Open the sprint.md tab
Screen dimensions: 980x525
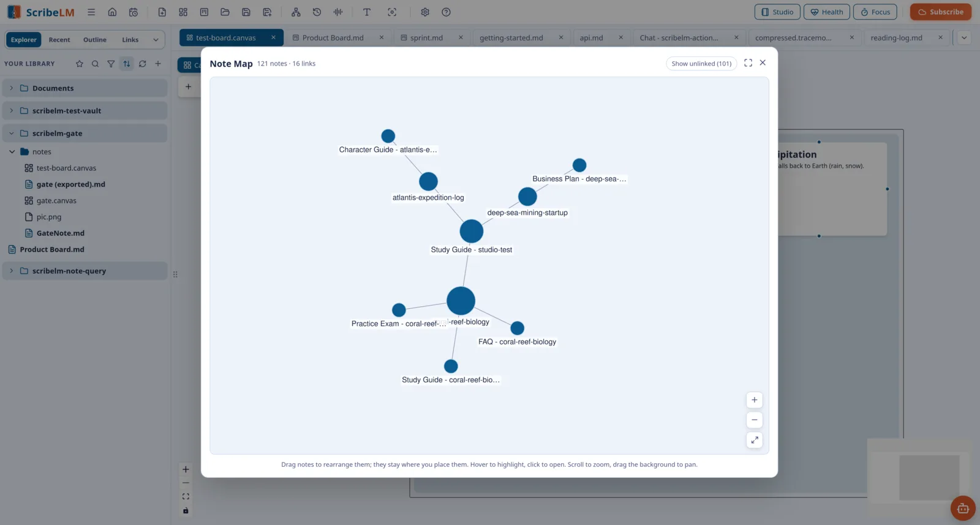pyautogui.click(x=426, y=38)
